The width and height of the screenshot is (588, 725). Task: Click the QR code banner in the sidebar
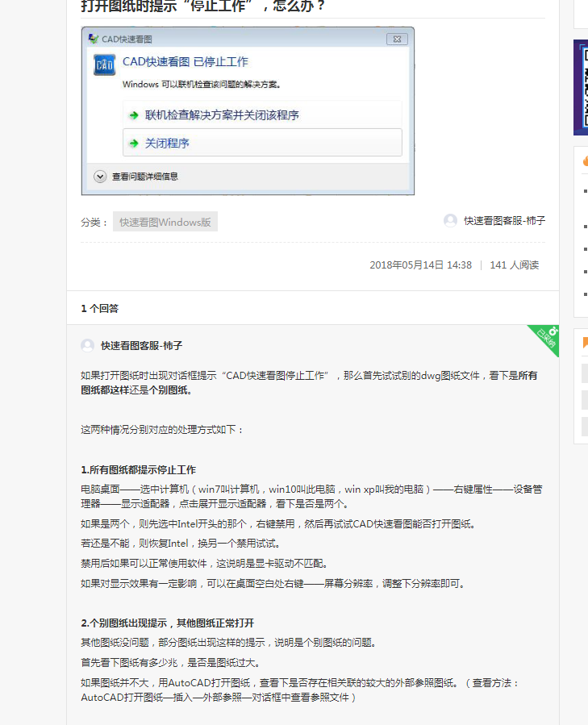pyautogui.click(x=581, y=87)
